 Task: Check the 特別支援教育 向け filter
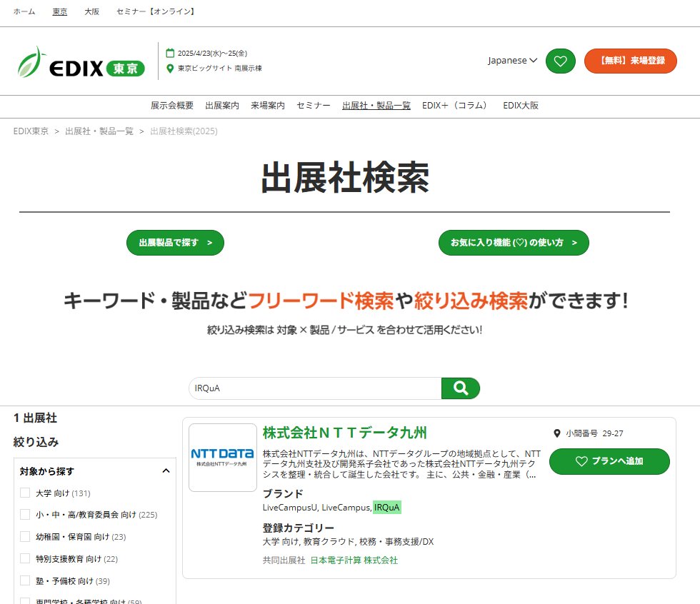(x=25, y=558)
